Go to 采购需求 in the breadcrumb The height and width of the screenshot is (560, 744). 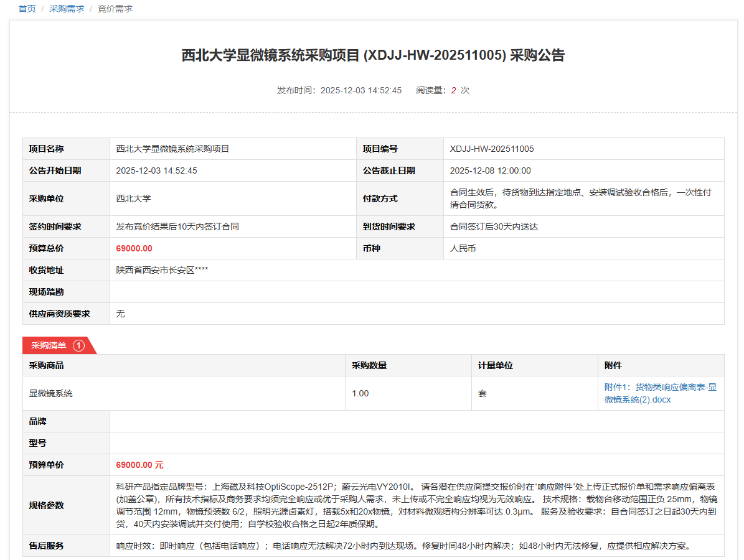click(67, 9)
